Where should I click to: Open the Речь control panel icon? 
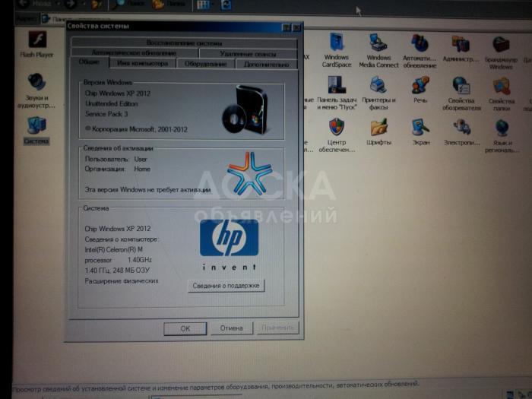[x=420, y=90]
